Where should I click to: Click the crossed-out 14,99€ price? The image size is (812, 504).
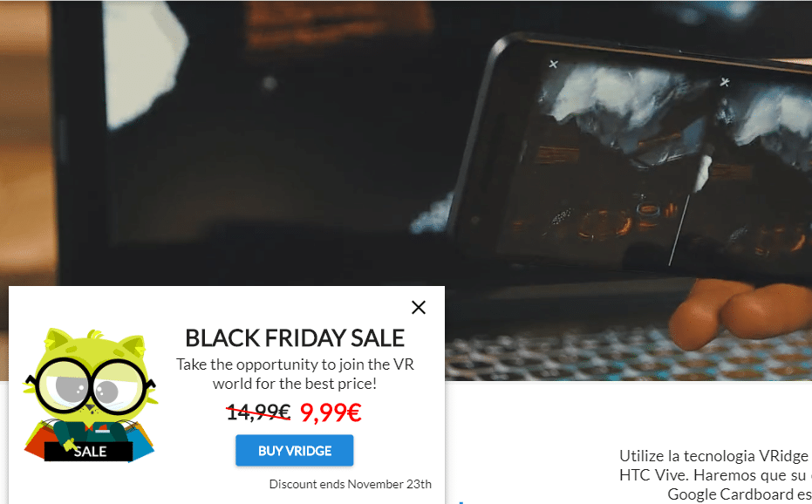258,412
